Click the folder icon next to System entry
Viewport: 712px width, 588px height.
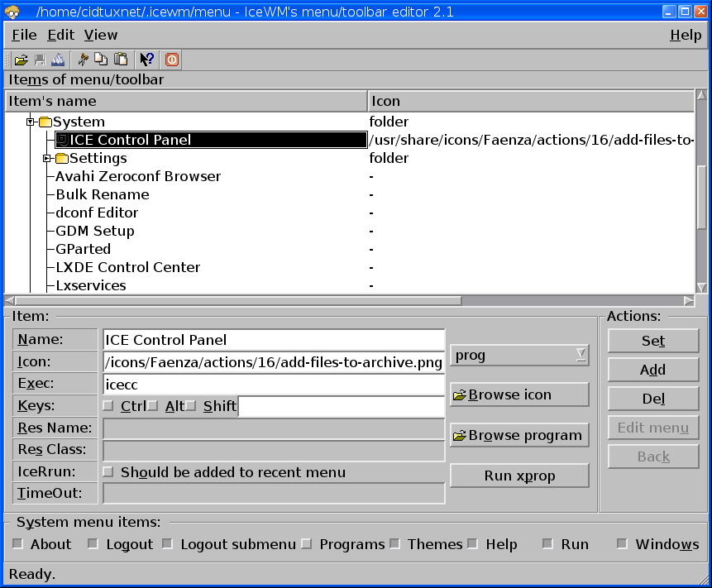coord(44,121)
